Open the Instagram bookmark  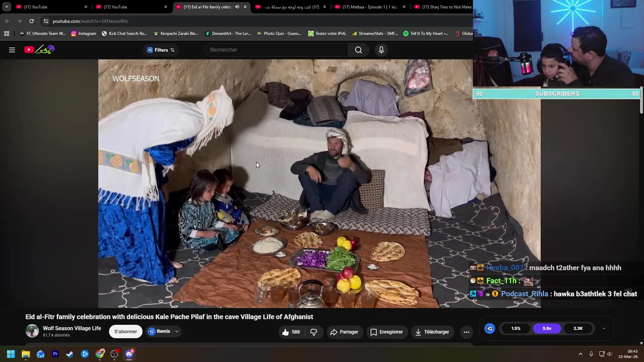(x=84, y=34)
